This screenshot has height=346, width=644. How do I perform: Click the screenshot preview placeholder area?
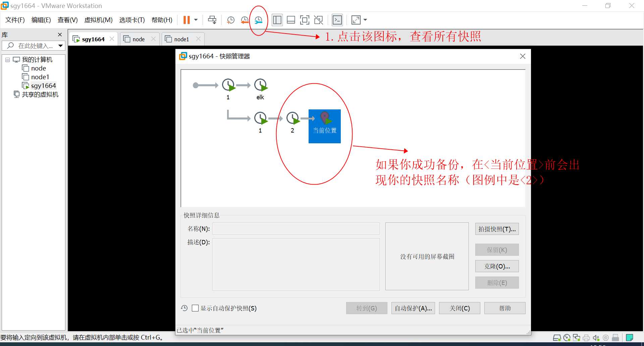pos(427,256)
